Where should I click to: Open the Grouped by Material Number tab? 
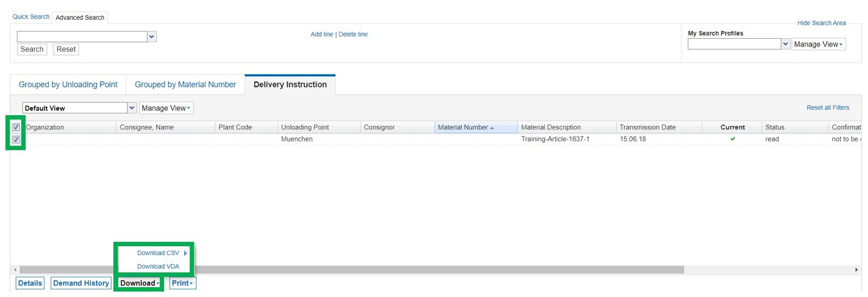point(185,85)
